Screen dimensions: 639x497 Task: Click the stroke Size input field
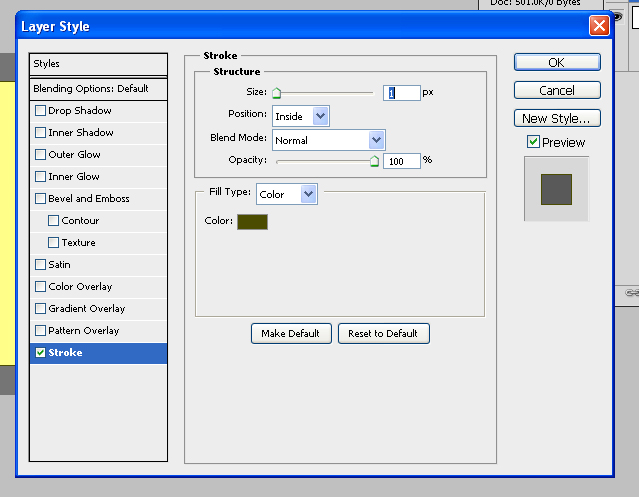(x=401, y=92)
